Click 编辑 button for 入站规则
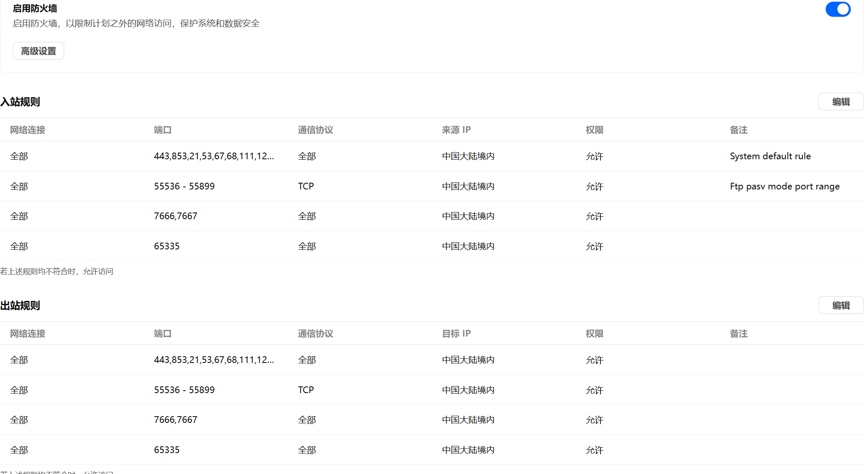Image resolution: width=868 pixels, height=474 pixels. pos(840,102)
